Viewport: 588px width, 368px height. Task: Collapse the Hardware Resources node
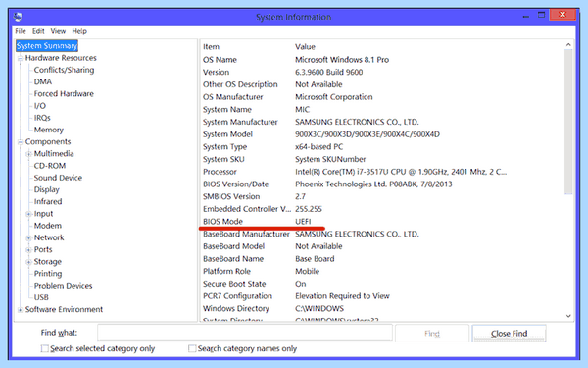20,58
